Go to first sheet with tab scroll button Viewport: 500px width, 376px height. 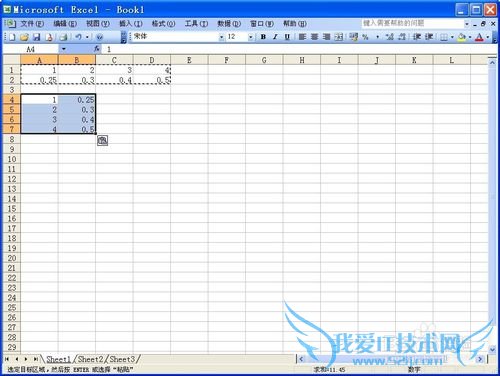7,359
